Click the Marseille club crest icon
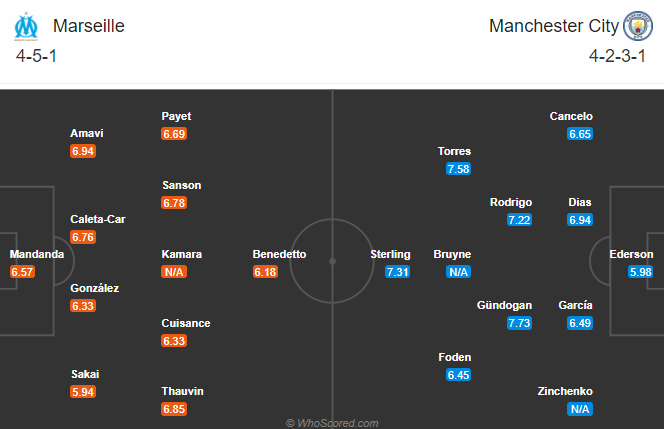Viewport: 664px width, 429px height. point(26,27)
